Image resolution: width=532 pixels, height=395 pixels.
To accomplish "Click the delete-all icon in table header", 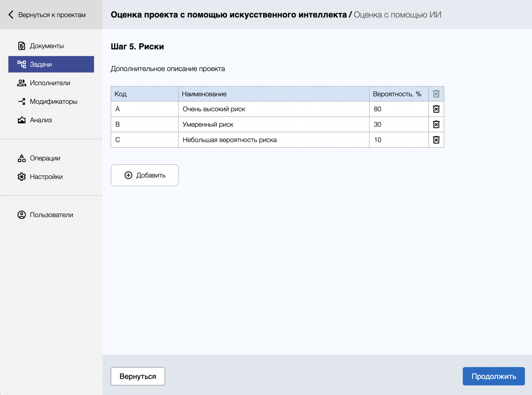I will pyautogui.click(x=436, y=94).
